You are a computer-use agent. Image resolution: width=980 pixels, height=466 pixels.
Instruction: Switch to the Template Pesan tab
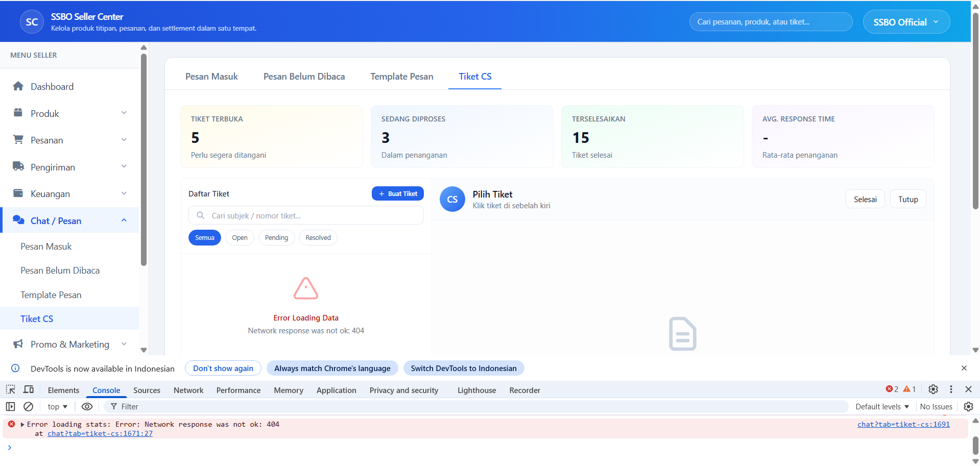click(x=401, y=76)
